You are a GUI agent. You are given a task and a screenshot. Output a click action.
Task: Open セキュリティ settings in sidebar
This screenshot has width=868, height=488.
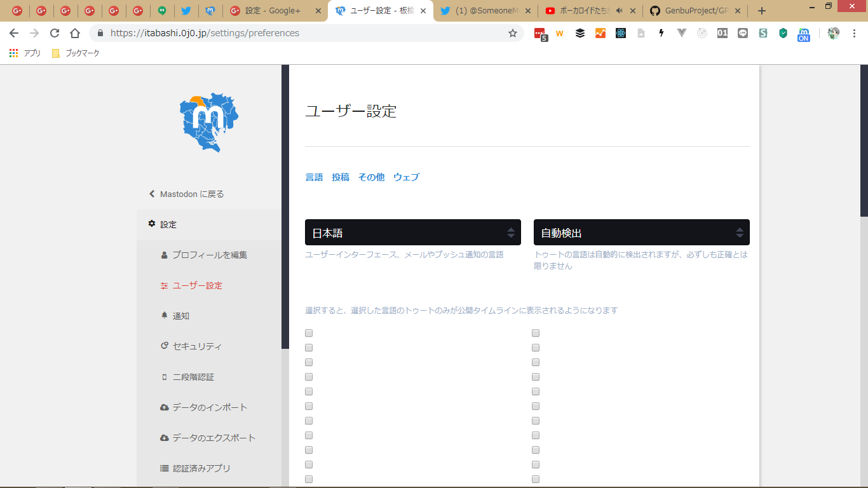pos(197,346)
